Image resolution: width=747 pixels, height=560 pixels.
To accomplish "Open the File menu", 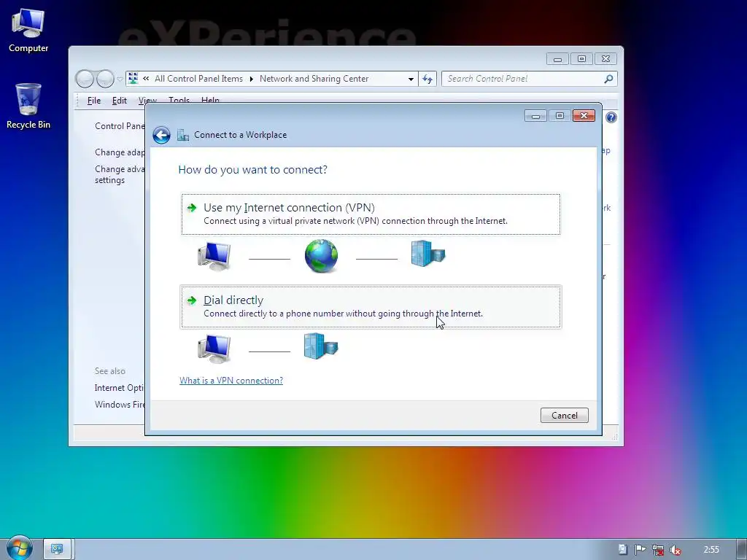I will tap(94, 101).
